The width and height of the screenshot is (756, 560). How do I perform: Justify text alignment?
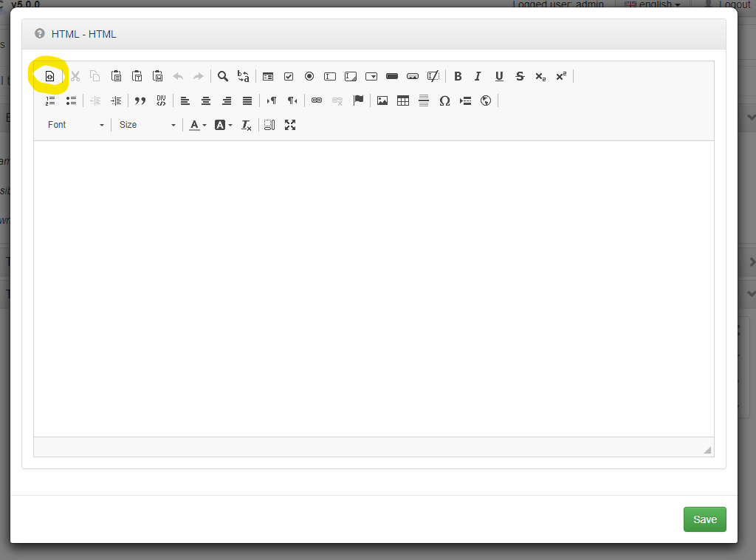247,100
